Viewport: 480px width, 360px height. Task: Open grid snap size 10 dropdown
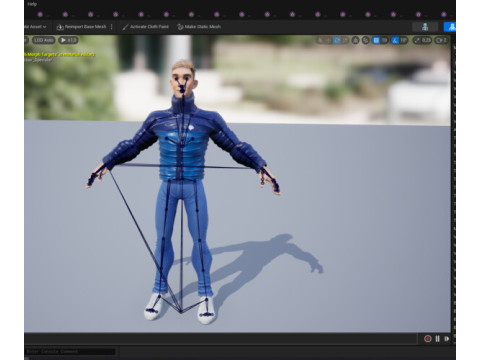pyautogui.click(x=384, y=40)
